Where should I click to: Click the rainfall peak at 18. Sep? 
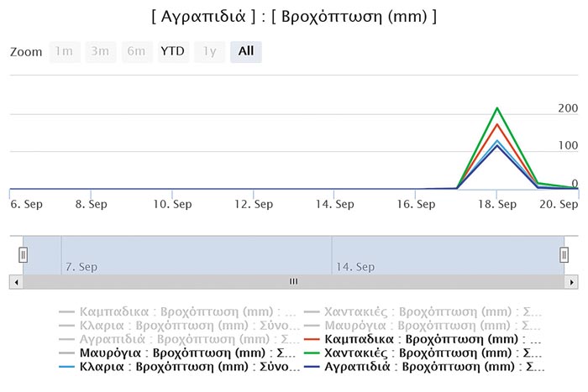pos(497,108)
